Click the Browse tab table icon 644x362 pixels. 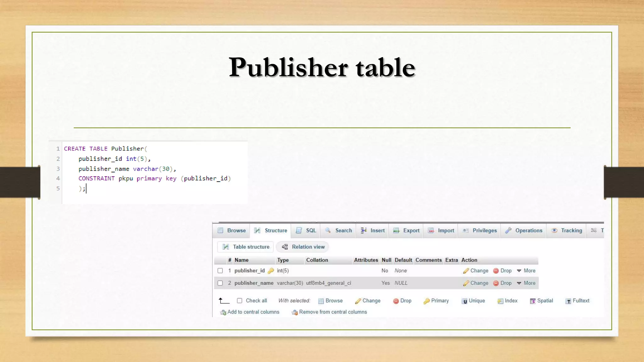(220, 230)
